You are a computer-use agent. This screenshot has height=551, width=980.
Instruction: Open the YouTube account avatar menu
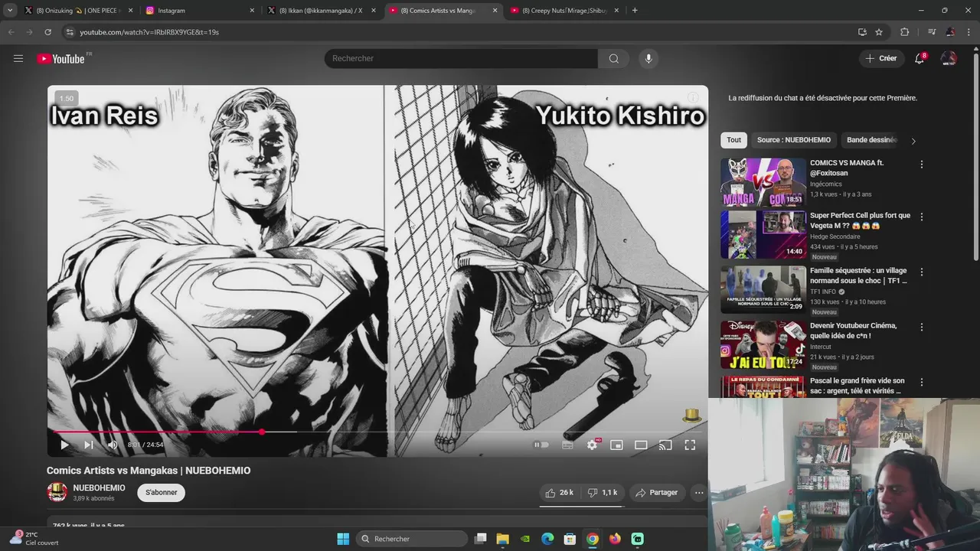(x=949, y=59)
